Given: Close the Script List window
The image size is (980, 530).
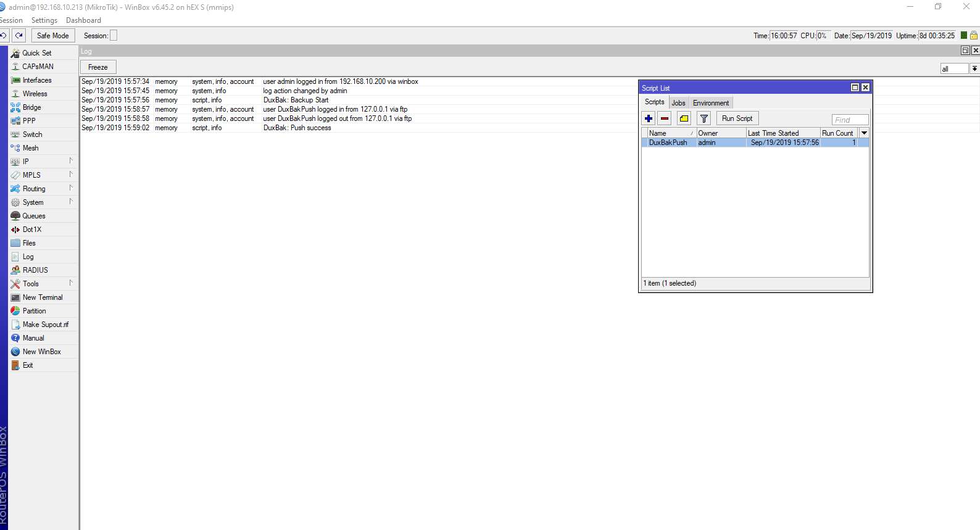Looking at the screenshot, I should coord(865,88).
